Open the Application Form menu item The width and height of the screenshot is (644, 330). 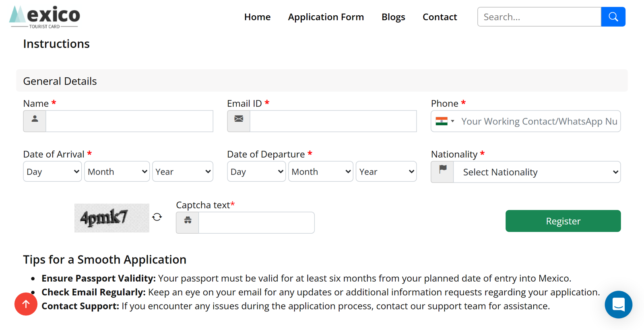pyautogui.click(x=326, y=17)
